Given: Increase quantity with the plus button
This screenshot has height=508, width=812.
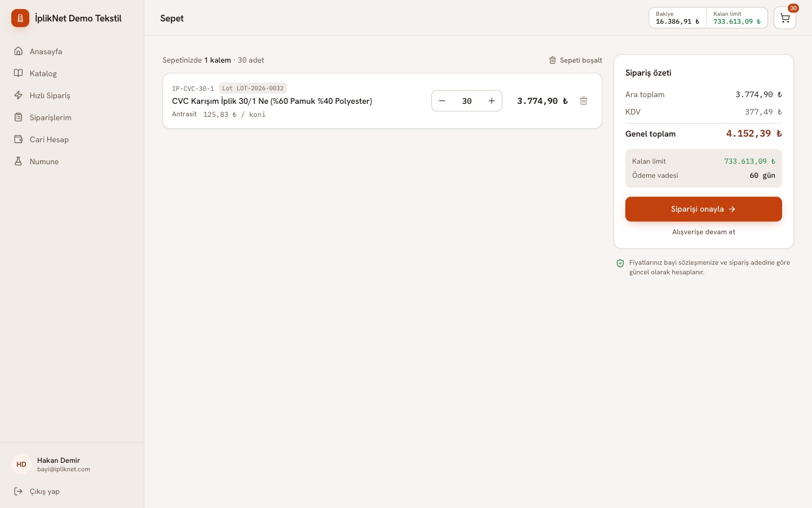Looking at the screenshot, I should [x=492, y=101].
